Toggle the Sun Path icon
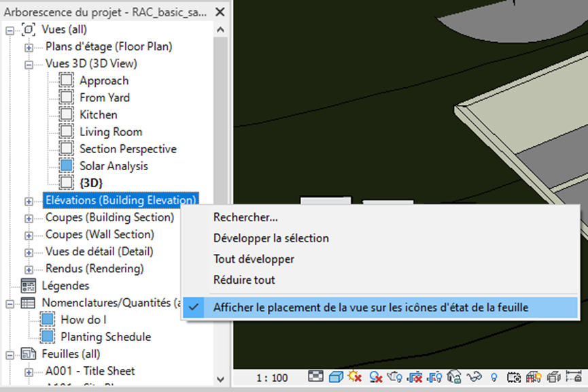Image resolution: width=588 pixels, height=392 pixels. click(x=354, y=376)
